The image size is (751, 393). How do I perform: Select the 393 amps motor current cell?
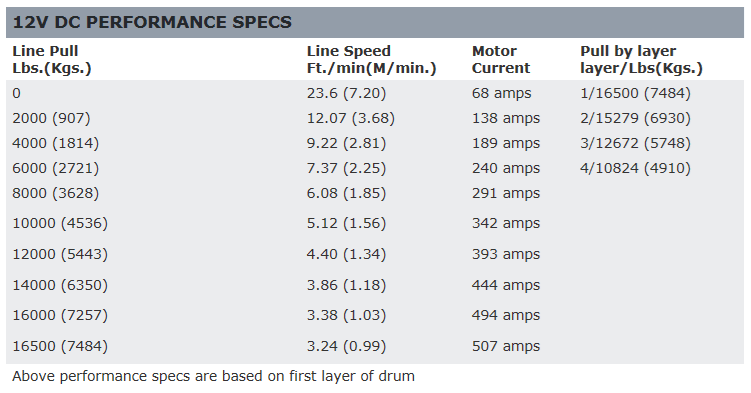pos(506,254)
